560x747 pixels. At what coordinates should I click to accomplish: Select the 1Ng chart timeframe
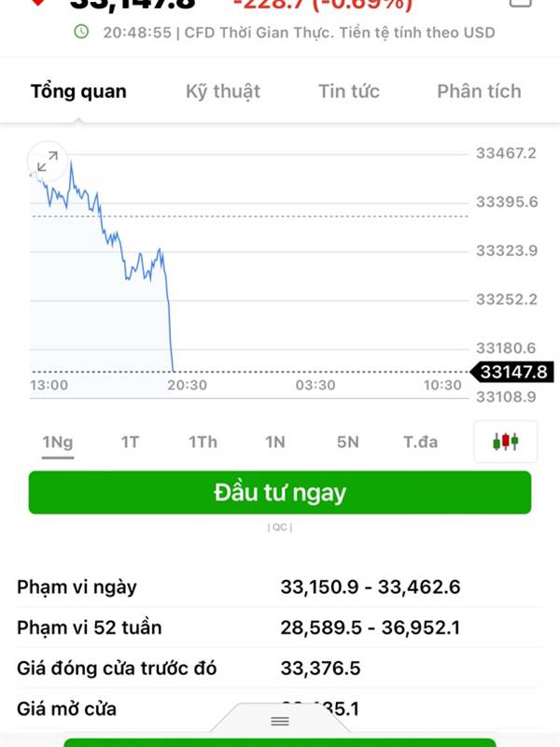click(58, 442)
